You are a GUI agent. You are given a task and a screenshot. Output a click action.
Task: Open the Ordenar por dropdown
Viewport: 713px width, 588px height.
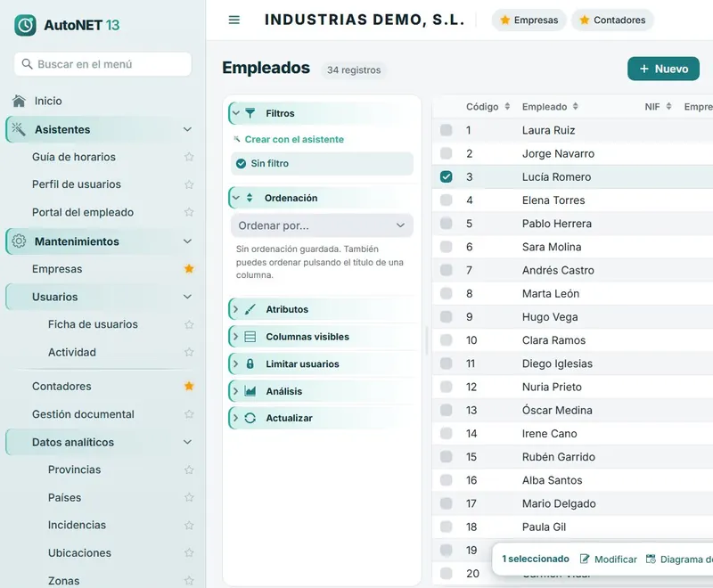[x=322, y=225]
